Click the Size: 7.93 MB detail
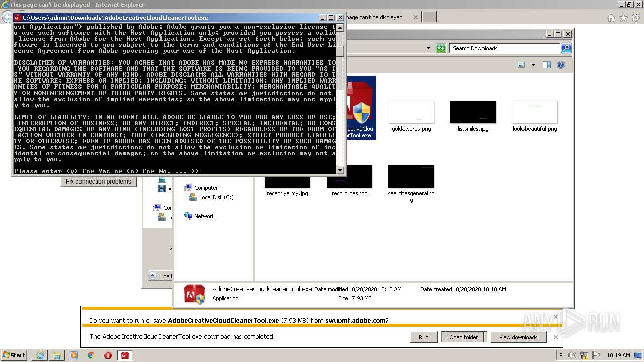This screenshot has height=362, width=644. [x=355, y=298]
